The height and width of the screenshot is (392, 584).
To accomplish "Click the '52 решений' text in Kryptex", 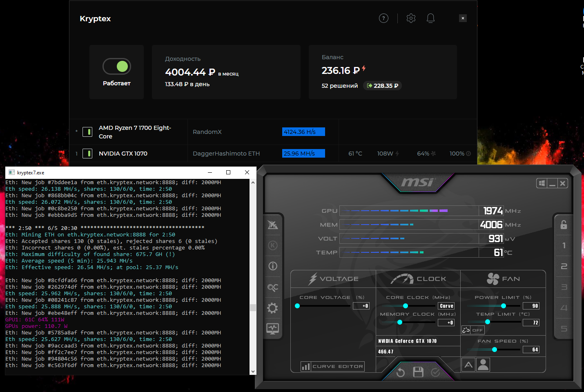I will point(340,86).
